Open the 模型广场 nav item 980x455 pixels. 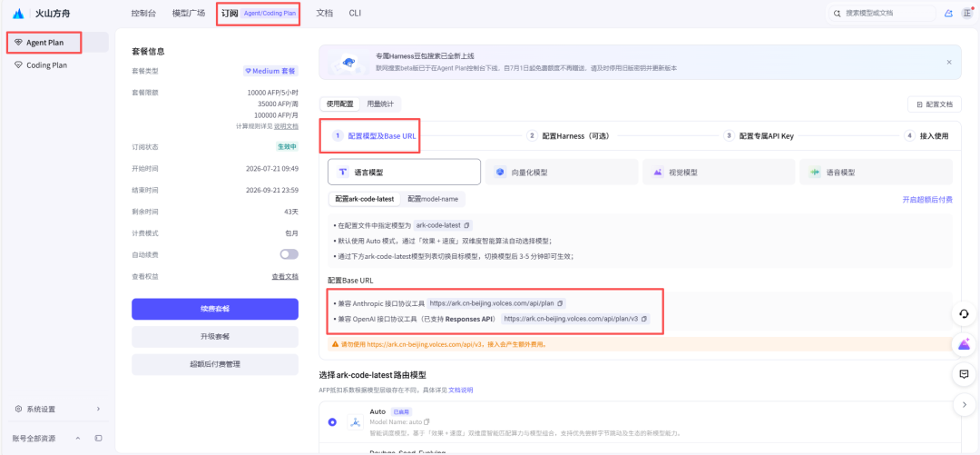[x=188, y=13]
